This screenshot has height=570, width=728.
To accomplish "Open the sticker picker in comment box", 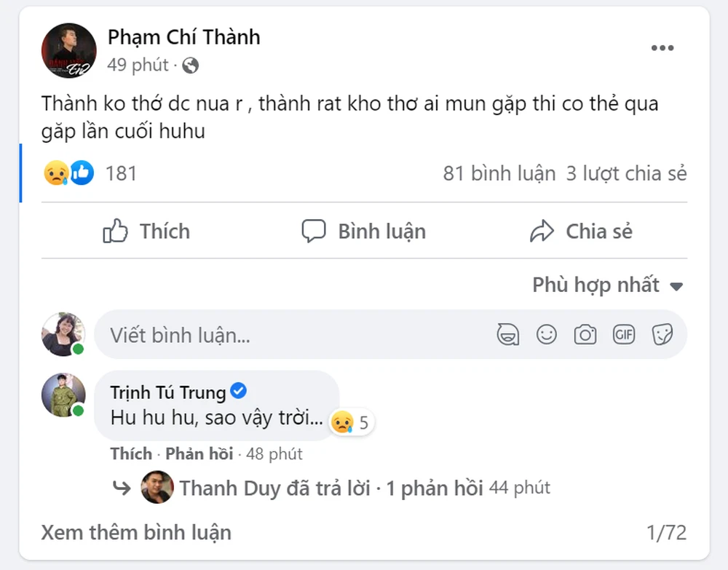I will [x=662, y=335].
